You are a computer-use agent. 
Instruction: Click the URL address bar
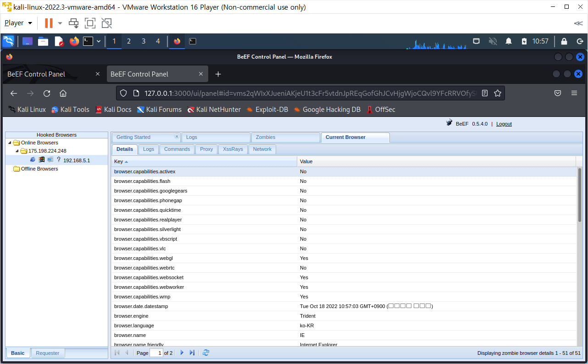click(310, 93)
